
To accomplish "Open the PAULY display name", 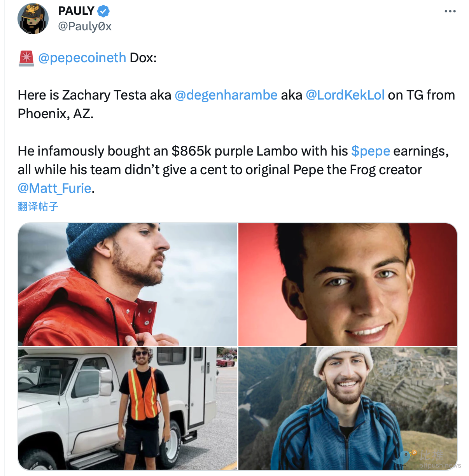I will 76,11.
